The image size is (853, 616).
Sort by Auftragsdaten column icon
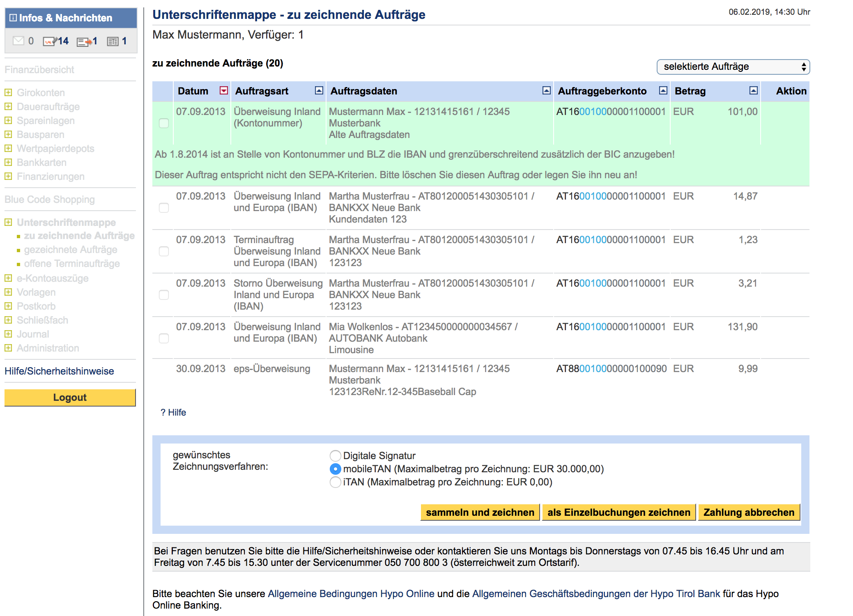[x=546, y=91]
